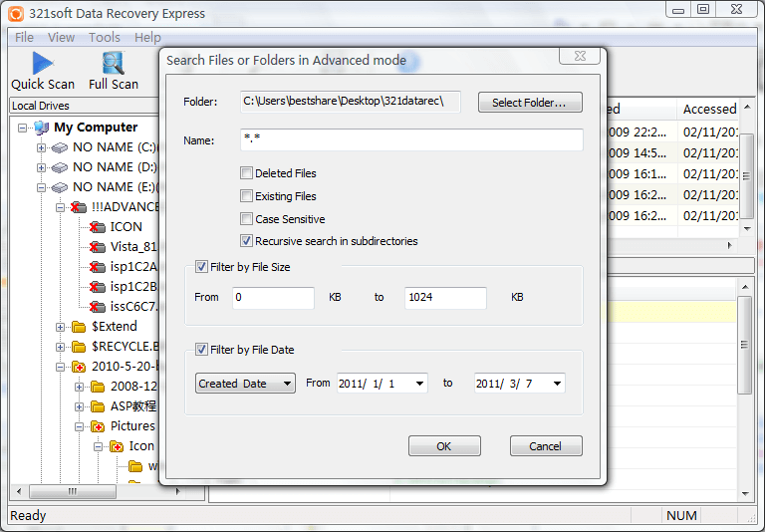Start a Quick Scan from the toolbar
This screenshot has height=532, width=765.
coord(43,72)
